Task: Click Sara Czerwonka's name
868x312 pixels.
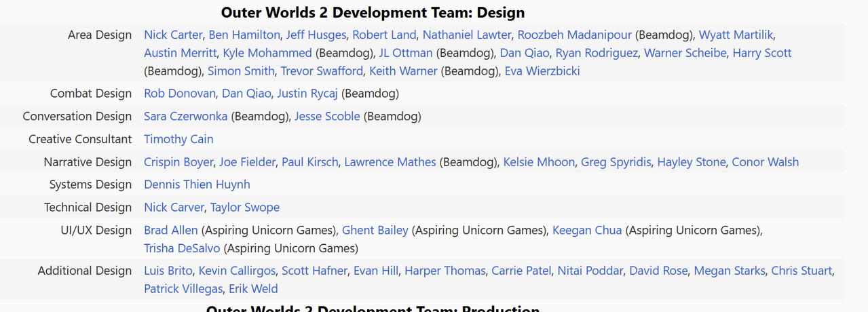Action: (185, 117)
